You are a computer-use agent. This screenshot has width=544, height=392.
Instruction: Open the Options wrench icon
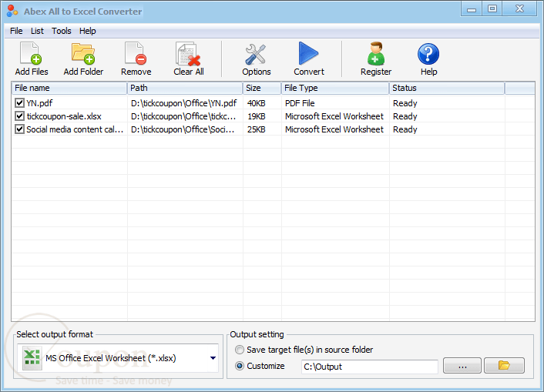(x=256, y=54)
